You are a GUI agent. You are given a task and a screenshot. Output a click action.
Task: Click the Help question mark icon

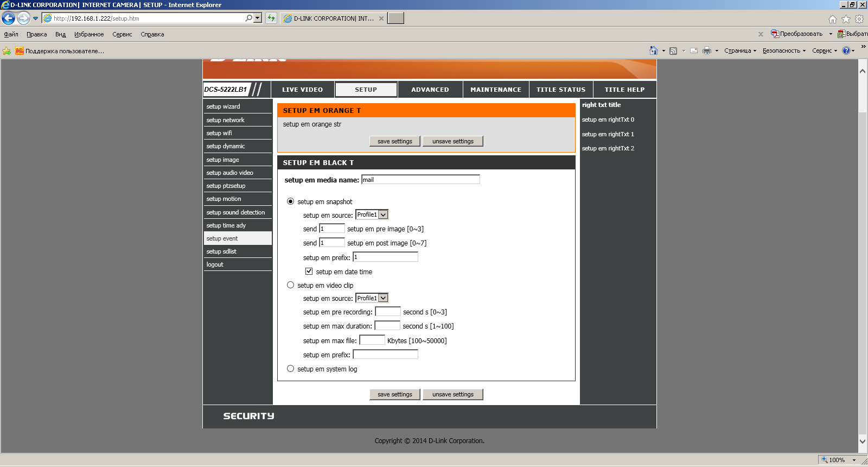coord(846,51)
